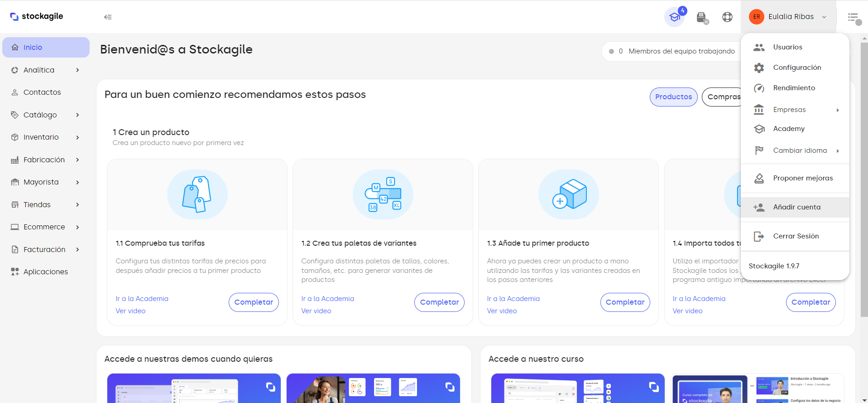Complete step 1.4 Importa todos
Screen dimensions: 868x403
[810, 302]
